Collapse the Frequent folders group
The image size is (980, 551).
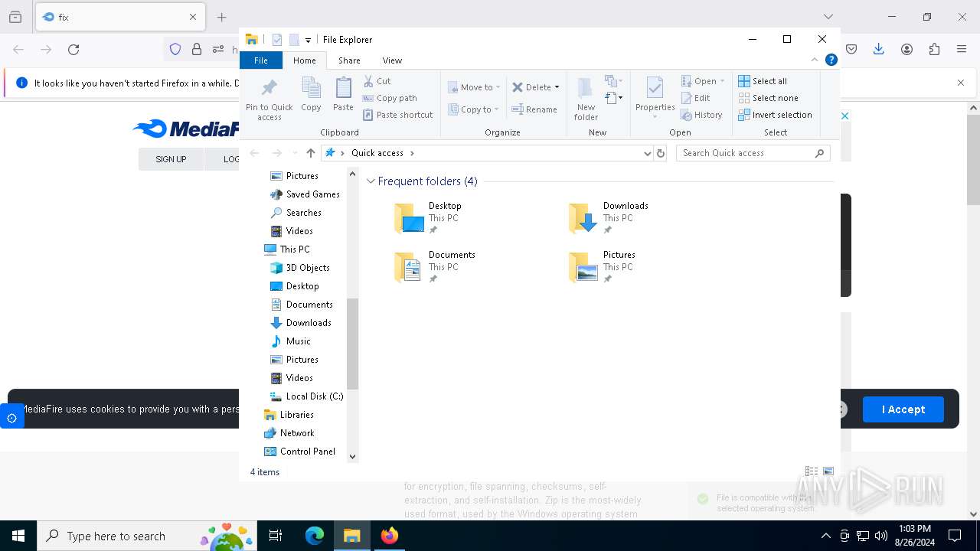click(371, 181)
